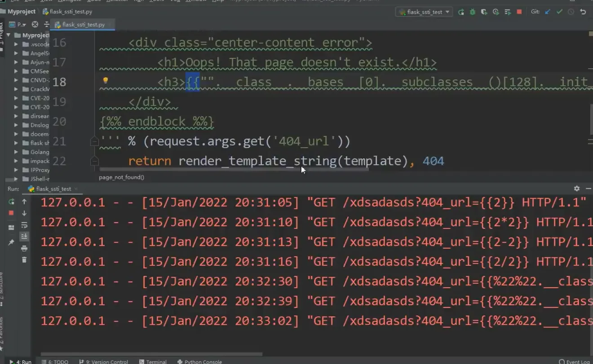This screenshot has height=364, width=593.
Task: Click the page_not_found() breadcrumb
Action: 121,177
